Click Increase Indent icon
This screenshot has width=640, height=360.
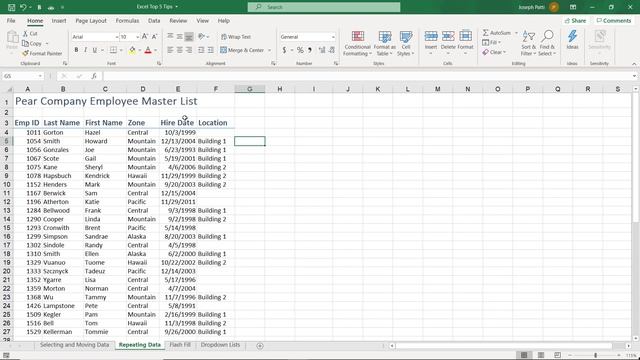211,50
